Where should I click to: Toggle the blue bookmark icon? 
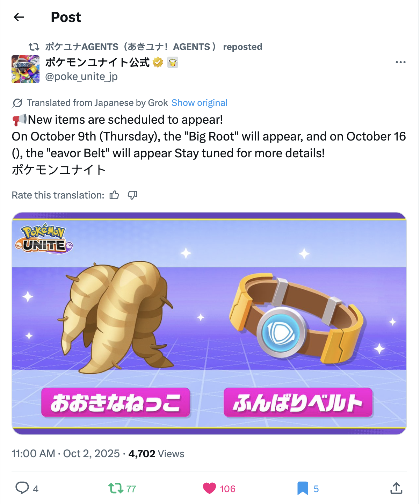point(303,488)
